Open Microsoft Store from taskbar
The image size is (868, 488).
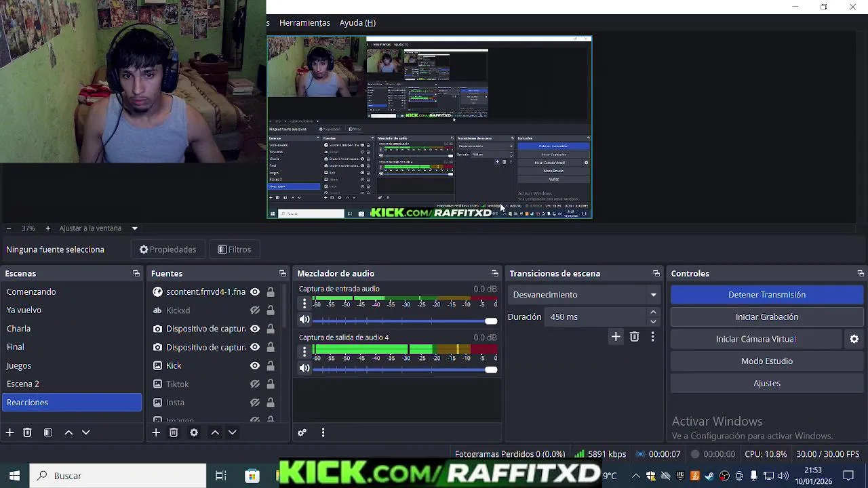click(x=252, y=476)
